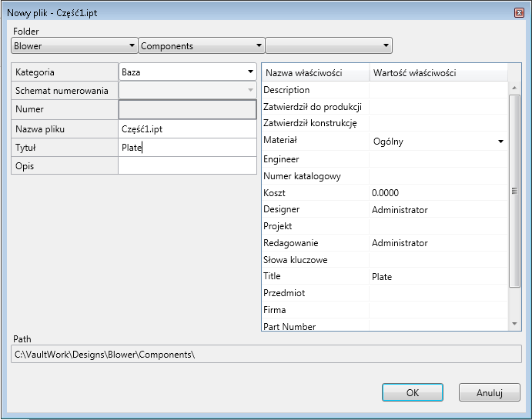Viewport: 532px width, 420px height.
Task: Expand the empty third folder dropdown
Action: (x=329, y=46)
